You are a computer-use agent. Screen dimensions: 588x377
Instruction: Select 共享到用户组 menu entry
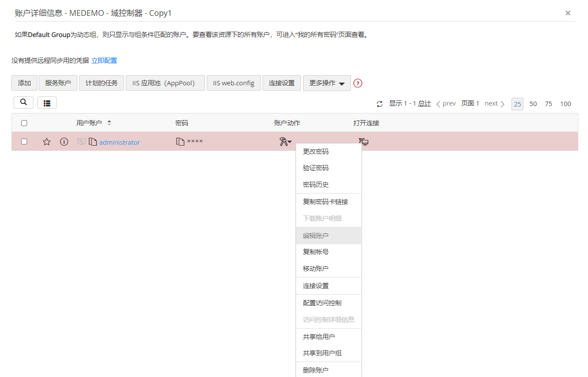coord(329,353)
